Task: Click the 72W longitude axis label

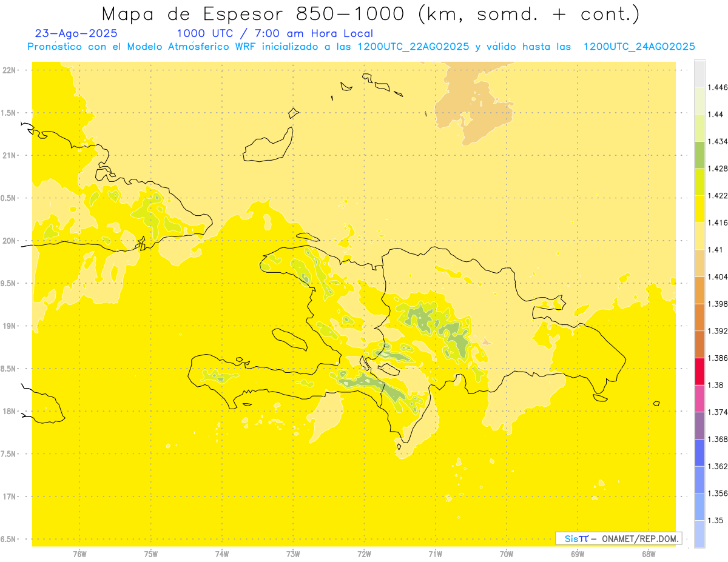Action: coord(364,554)
